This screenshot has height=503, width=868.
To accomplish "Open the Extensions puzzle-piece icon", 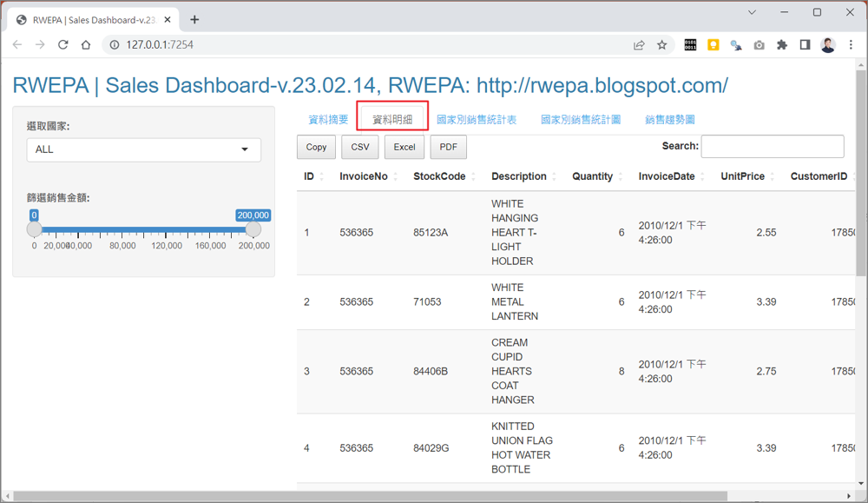I will coord(782,44).
